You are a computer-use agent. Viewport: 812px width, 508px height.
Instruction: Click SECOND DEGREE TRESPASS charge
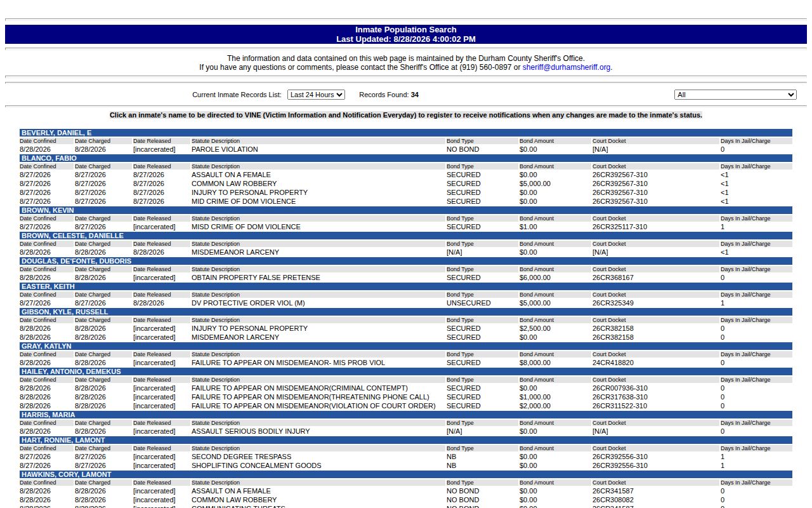[x=242, y=457]
